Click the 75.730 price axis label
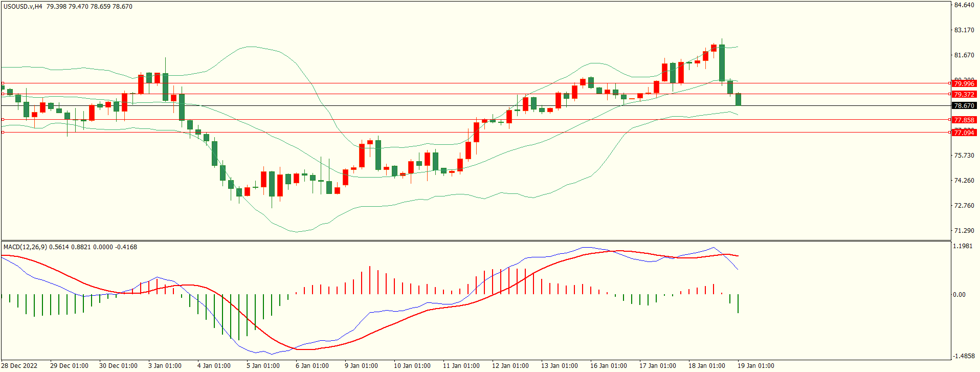The height and width of the screenshot is (372, 980). (964, 156)
